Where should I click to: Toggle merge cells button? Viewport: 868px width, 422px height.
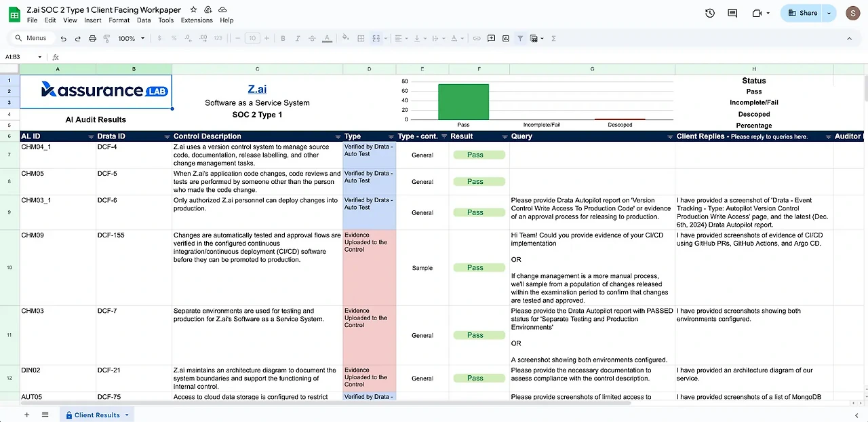(x=376, y=39)
